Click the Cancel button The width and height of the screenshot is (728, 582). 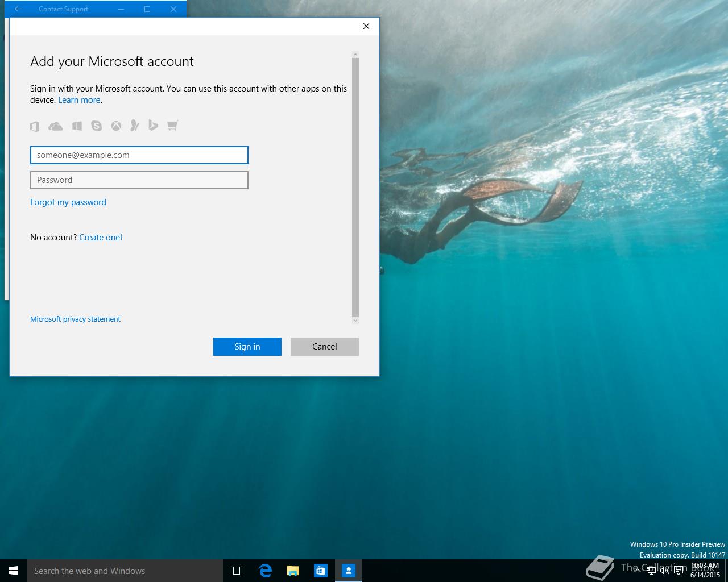coord(325,347)
